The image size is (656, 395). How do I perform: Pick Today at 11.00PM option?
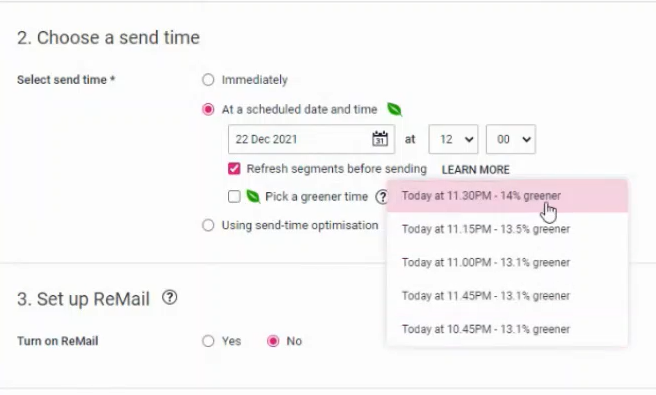tap(507, 262)
